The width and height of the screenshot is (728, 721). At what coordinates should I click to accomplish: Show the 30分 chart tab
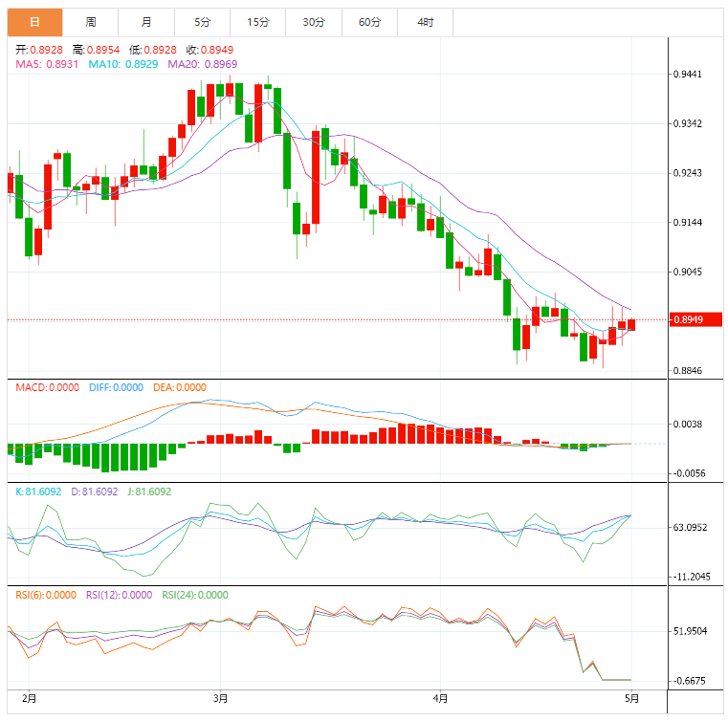click(314, 22)
